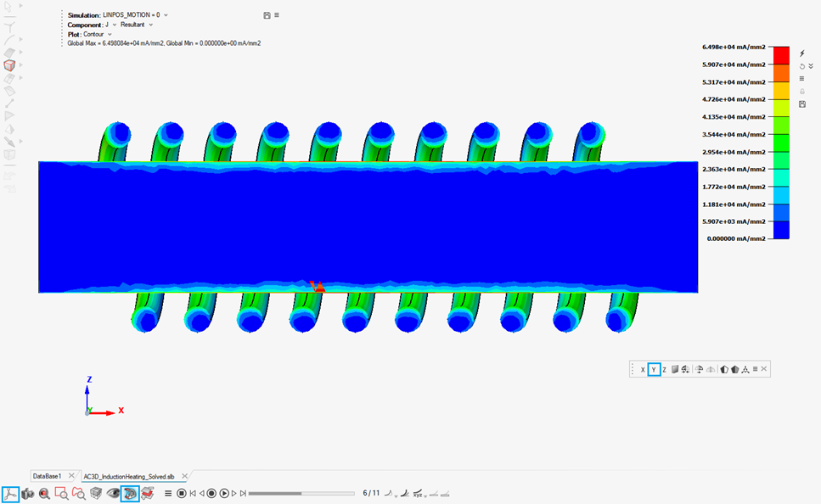
Task: Toggle the legend lock icon
Action: (x=802, y=92)
